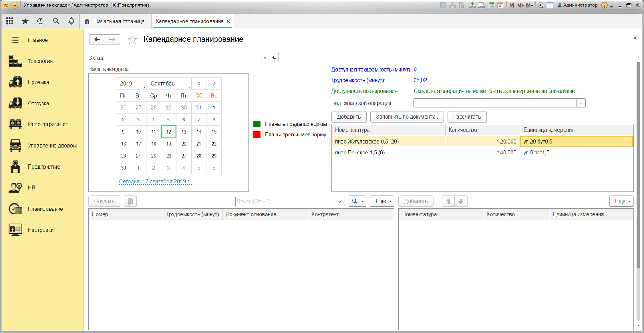Open the info help icon in title bar
This screenshot has height=333, width=644.
click(604, 5)
